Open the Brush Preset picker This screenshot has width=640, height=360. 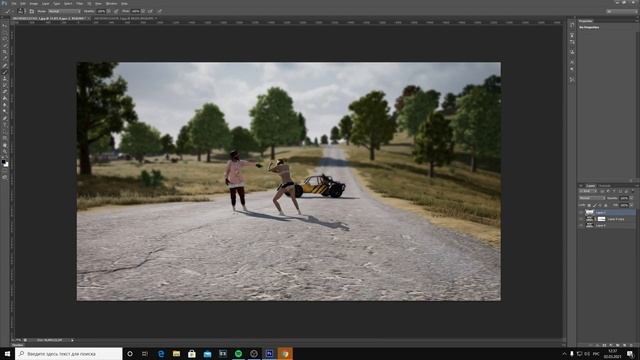click(x=21, y=11)
